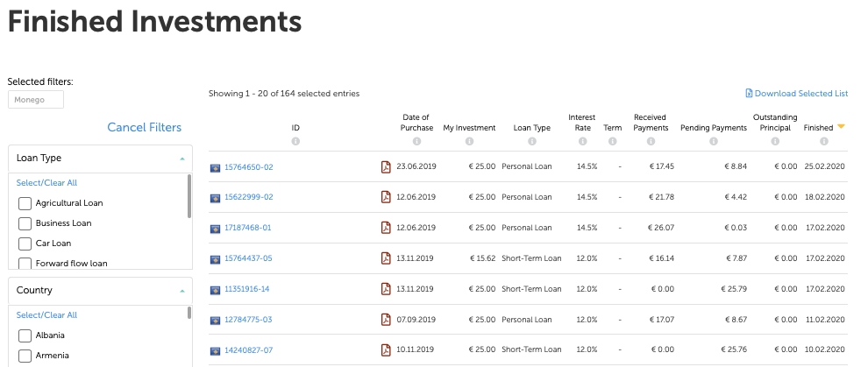
Task: Click info icon under My Investment column
Action: [x=469, y=141]
